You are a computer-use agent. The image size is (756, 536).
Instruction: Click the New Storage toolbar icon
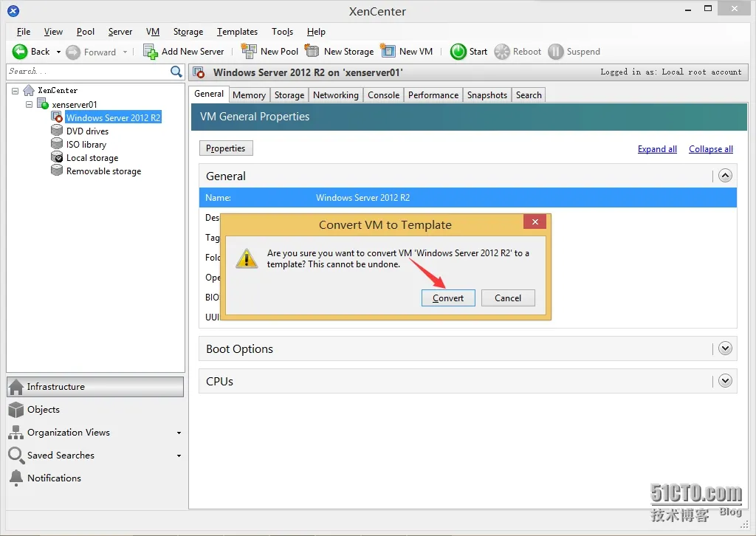tap(312, 51)
